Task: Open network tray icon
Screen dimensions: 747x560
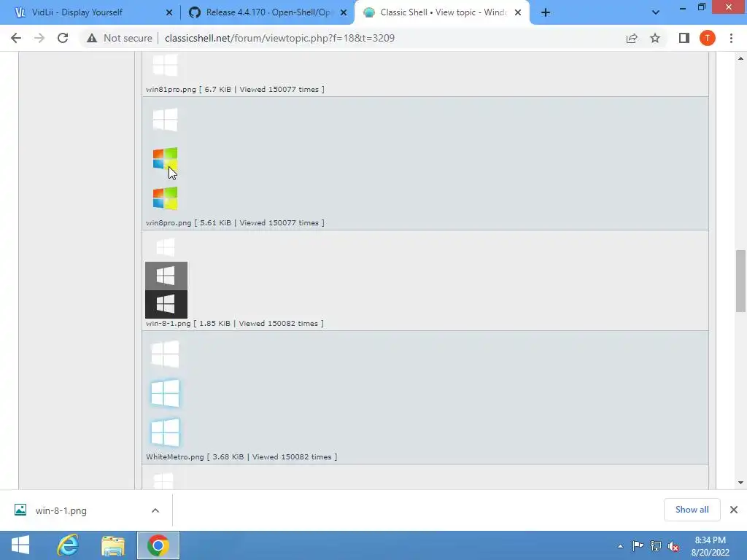Action: point(656,546)
